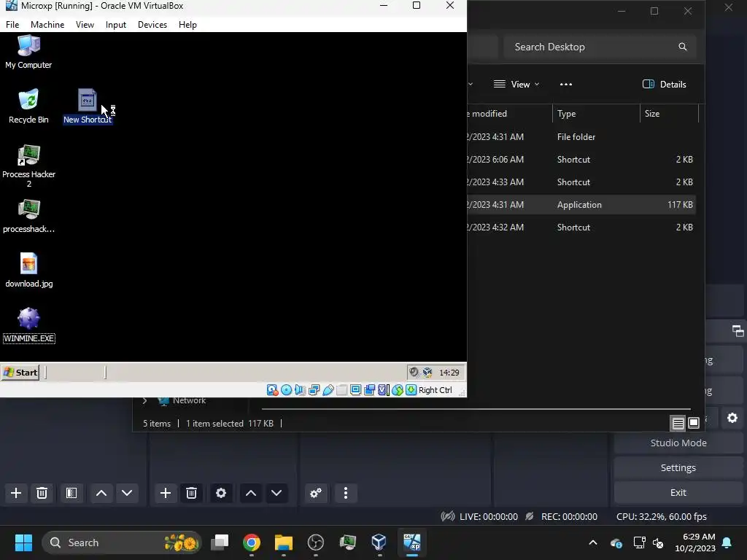Open OBS audio mixer three-dot menu
This screenshot has height=560, width=747.
(x=346, y=493)
